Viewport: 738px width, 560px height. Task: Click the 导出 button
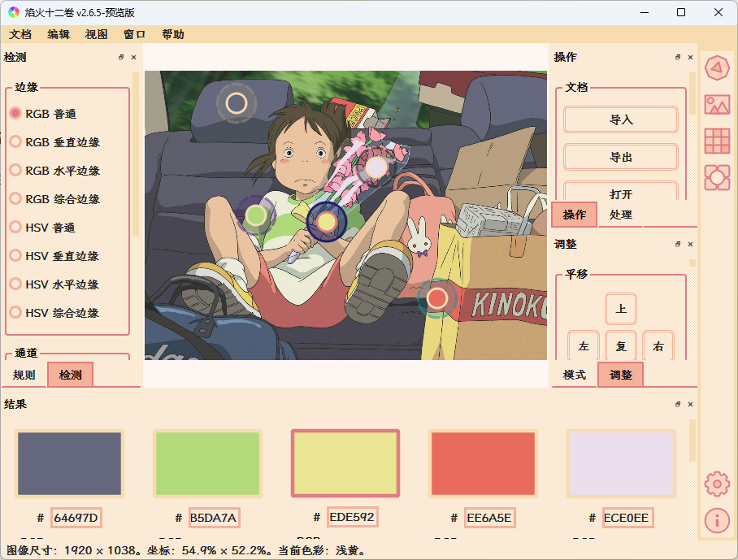click(621, 157)
